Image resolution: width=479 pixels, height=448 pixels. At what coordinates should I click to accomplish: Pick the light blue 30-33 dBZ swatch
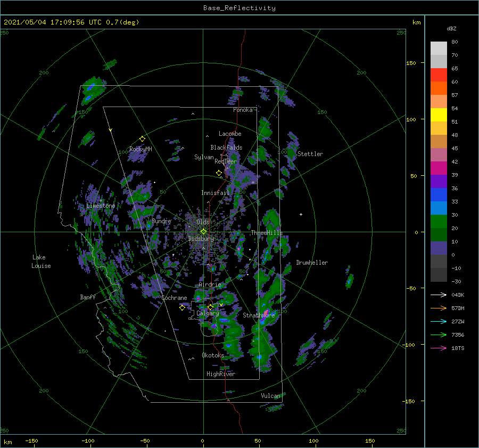pyautogui.click(x=439, y=208)
